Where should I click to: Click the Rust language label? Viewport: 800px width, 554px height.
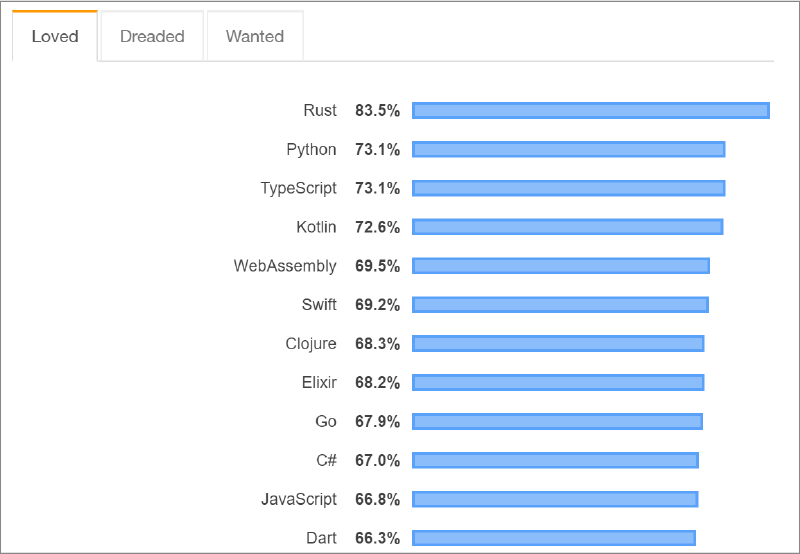coord(320,111)
